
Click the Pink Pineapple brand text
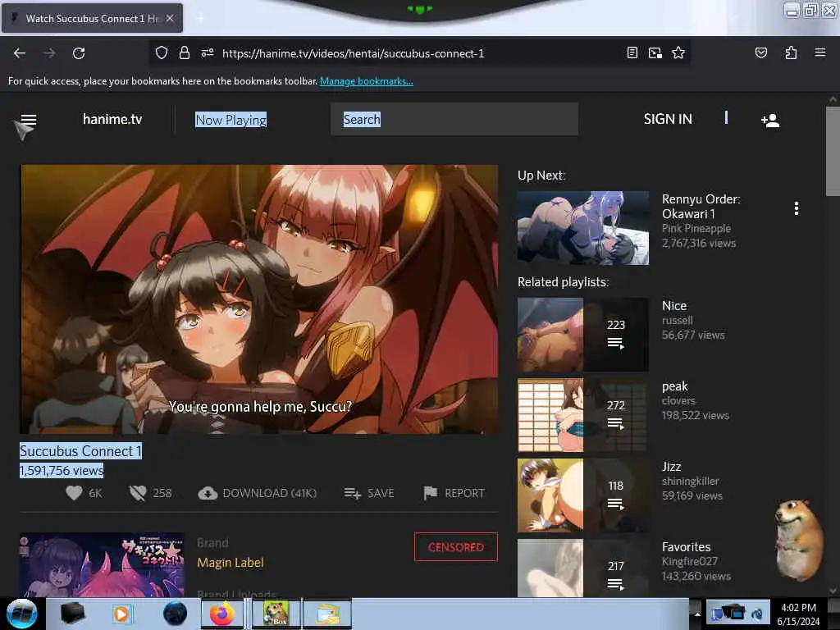[x=696, y=228]
